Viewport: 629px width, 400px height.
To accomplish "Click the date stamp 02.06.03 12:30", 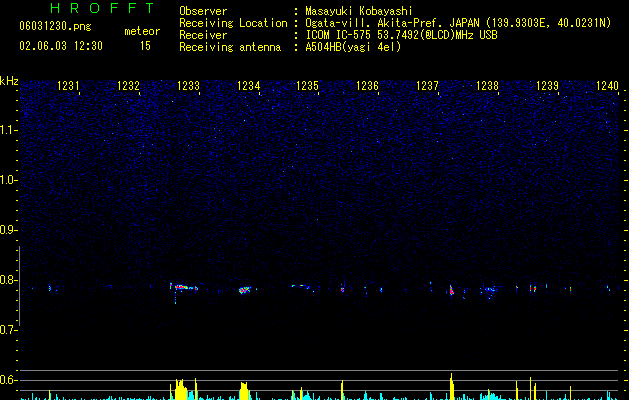I will (61, 46).
